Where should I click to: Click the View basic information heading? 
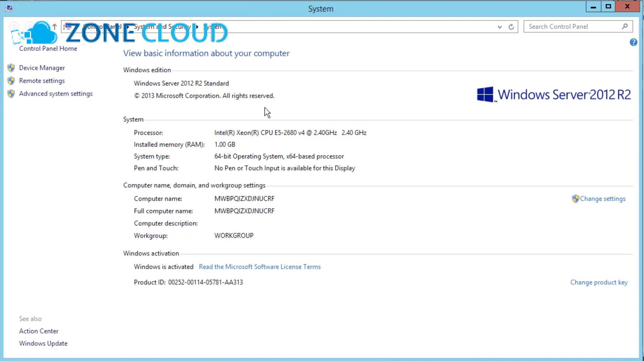click(x=206, y=53)
